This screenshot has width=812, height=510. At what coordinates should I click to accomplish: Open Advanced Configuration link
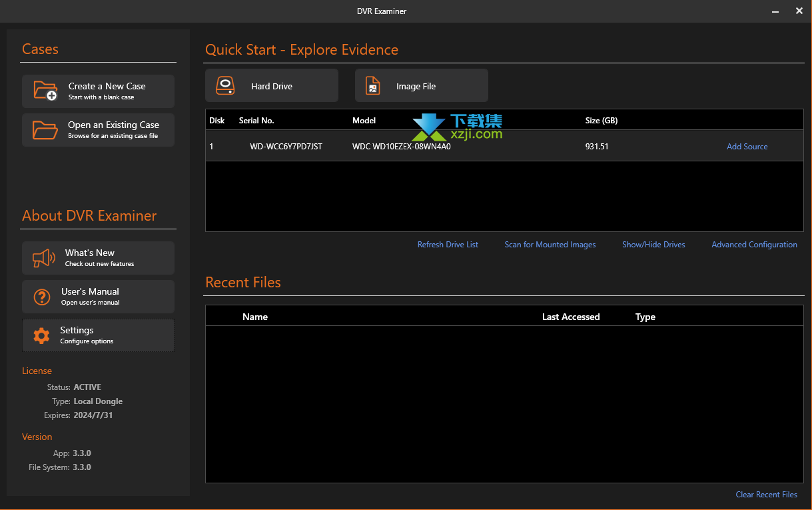point(754,245)
